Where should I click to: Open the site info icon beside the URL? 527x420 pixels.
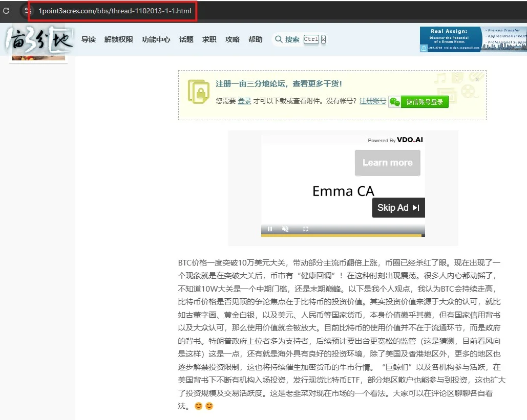click(27, 11)
